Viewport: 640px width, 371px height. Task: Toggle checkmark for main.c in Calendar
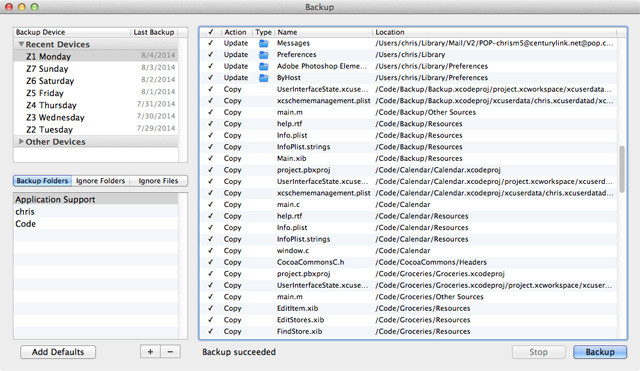click(211, 204)
